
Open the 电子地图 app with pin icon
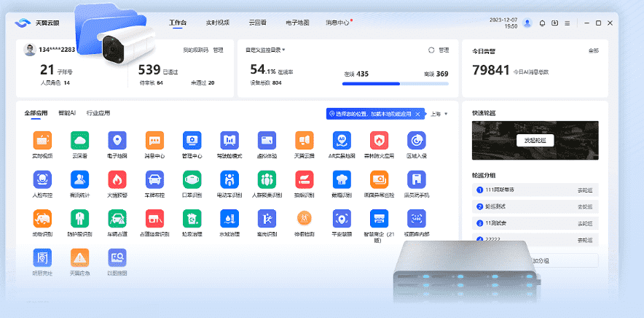coord(117,140)
